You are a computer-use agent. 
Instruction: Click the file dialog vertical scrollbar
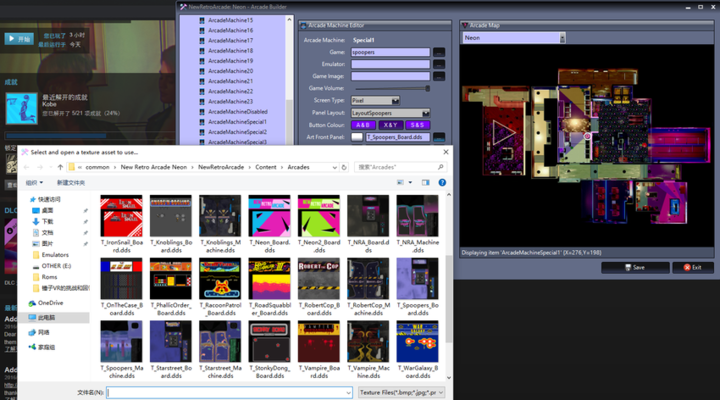449,299
